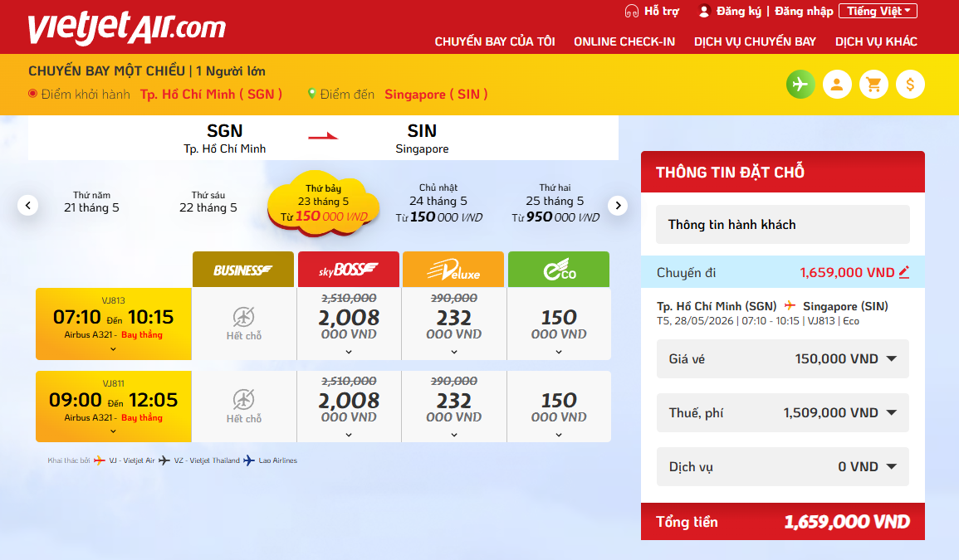Go to next dates with the right arrow
This screenshot has width=959, height=560.
tap(618, 206)
